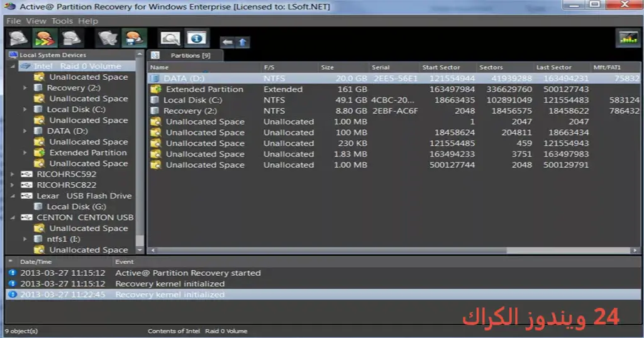The width and height of the screenshot is (644, 338).
Task: Click the first disk scan toolbar icon
Action: coord(18,38)
